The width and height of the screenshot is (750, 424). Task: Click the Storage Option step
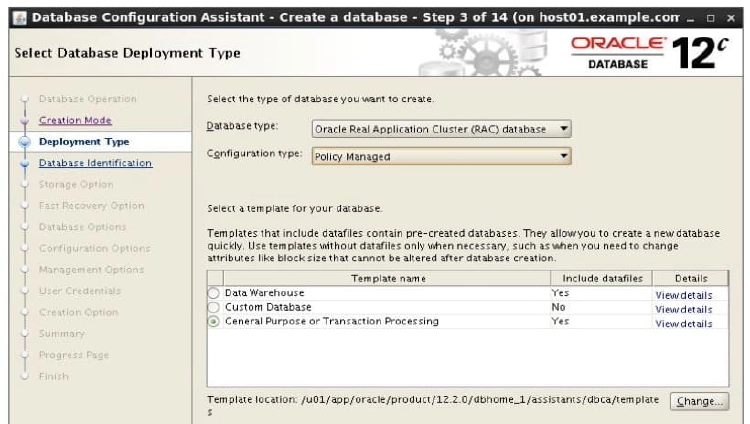(x=76, y=184)
